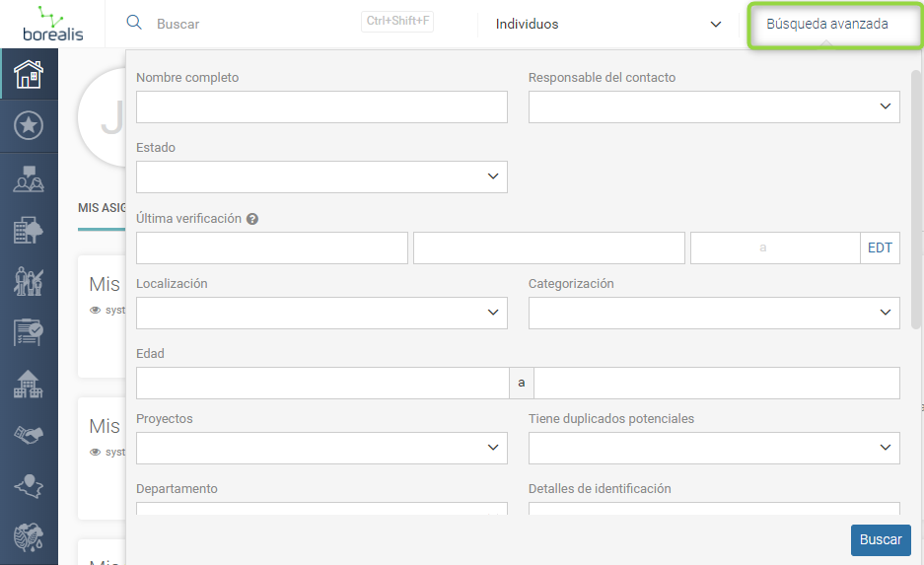
Task: Expand the Tiene duplicados potenciales dropdown
Action: [714, 448]
